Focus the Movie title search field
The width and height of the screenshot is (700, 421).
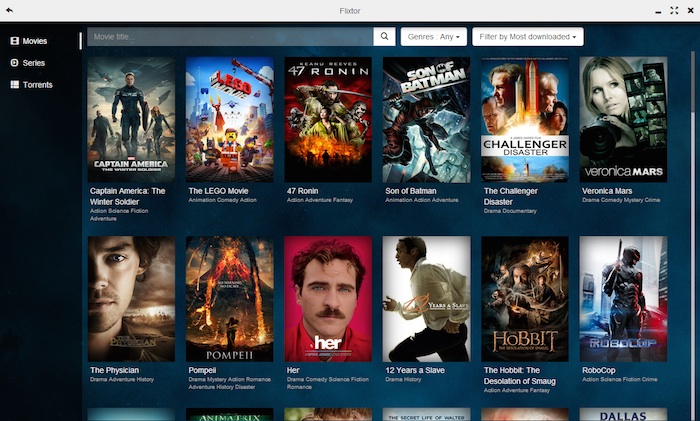tap(230, 37)
